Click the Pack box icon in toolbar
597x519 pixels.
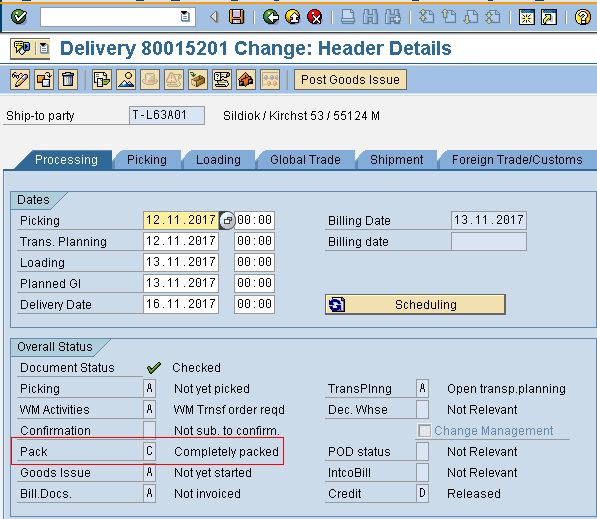point(198,80)
